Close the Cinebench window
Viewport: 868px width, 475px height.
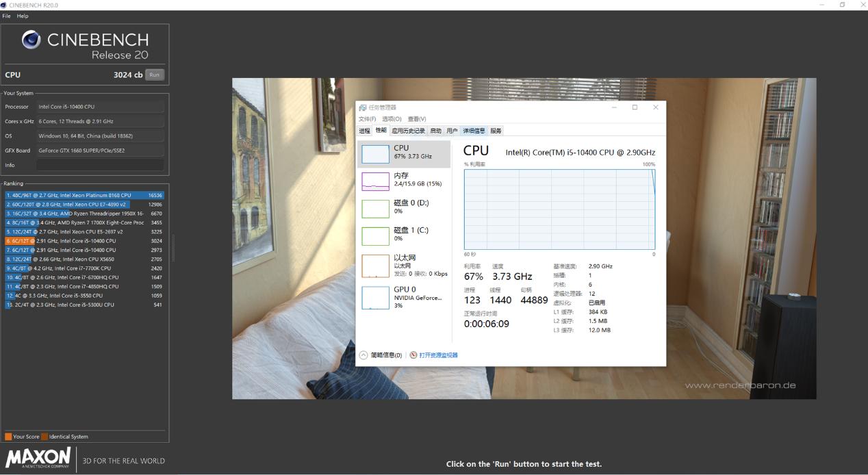pyautogui.click(x=863, y=5)
